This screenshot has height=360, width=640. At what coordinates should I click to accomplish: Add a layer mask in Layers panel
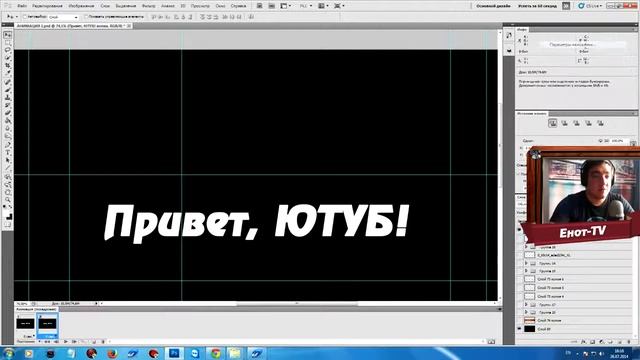click(592, 342)
